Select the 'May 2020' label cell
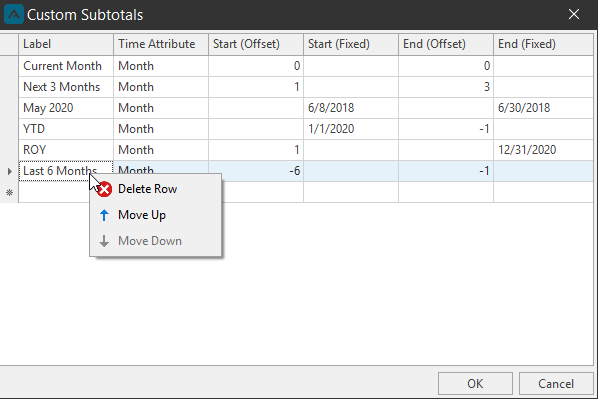This screenshot has width=598, height=399. tap(66, 108)
